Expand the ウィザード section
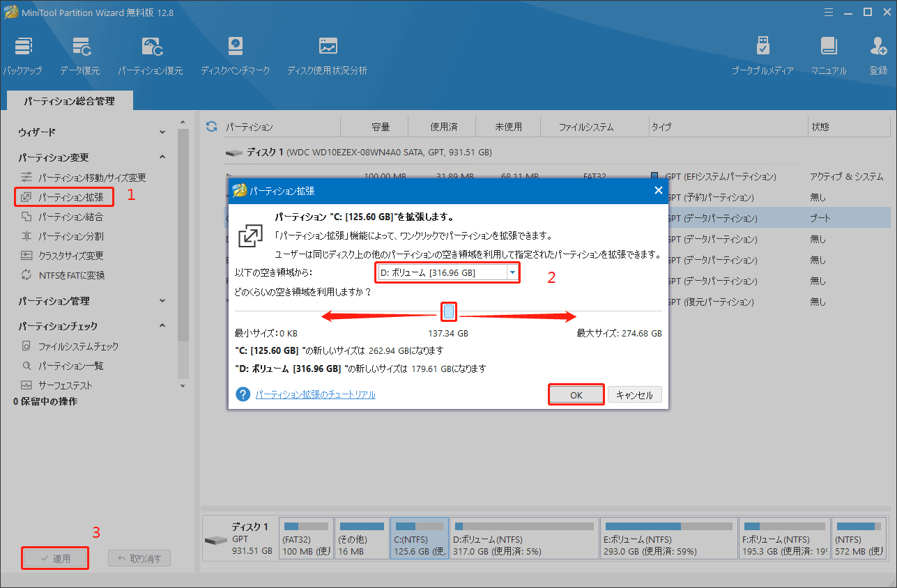 tap(162, 132)
